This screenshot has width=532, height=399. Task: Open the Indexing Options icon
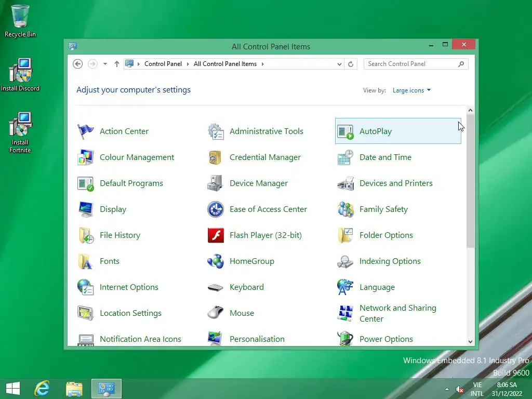tap(345, 261)
